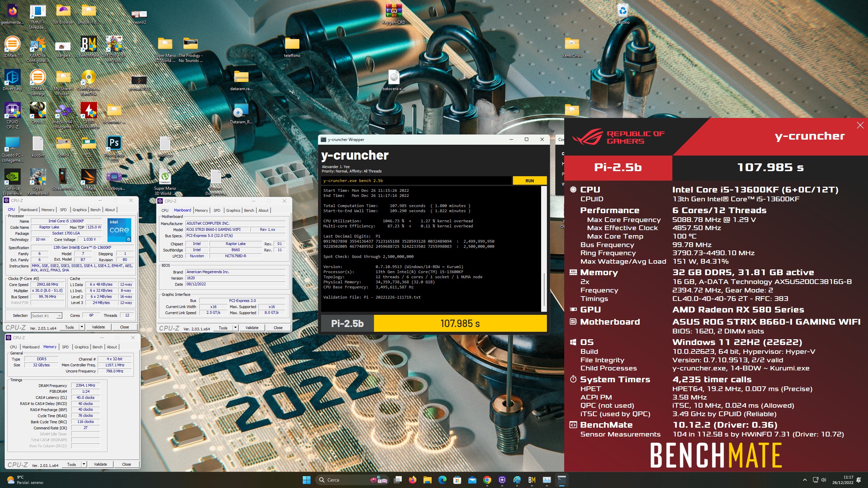Open the stargate desktop icon
The image size is (868, 488).
tap(63, 49)
